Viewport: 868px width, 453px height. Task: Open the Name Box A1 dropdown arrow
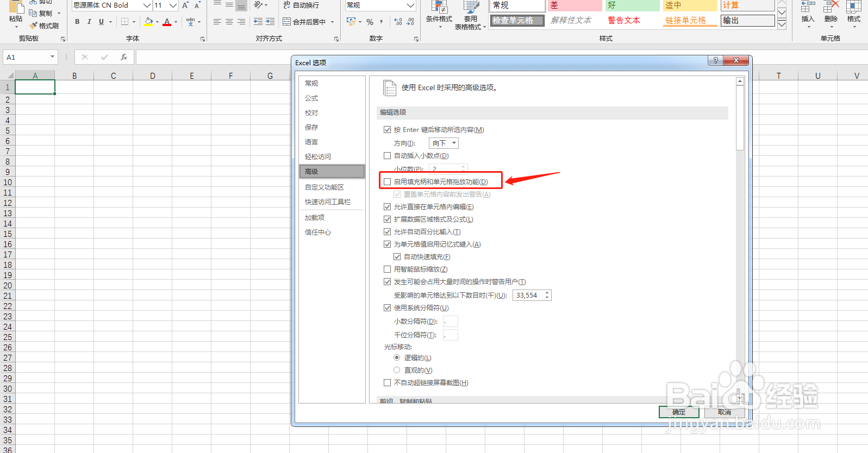click(52, 56)
